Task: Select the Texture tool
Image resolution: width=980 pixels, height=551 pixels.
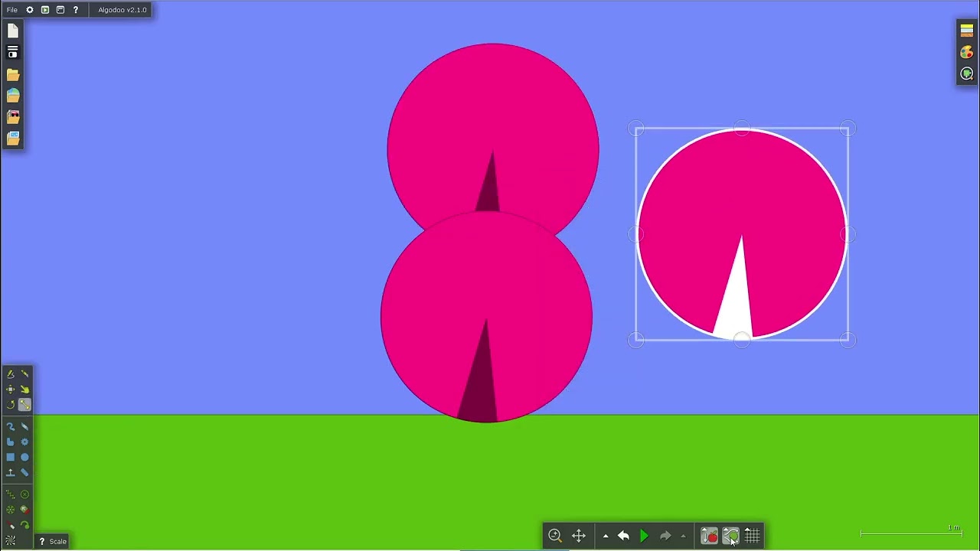Action: point(11,540)
